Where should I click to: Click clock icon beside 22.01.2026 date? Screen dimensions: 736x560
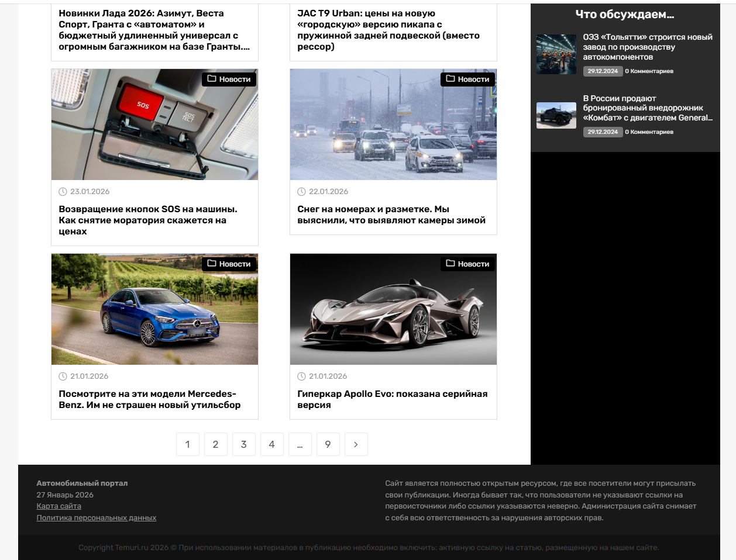[302, 192]
